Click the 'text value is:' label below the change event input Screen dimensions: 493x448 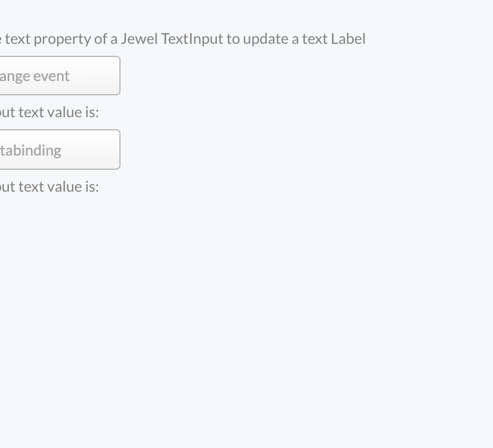click(x=49, y=112)
